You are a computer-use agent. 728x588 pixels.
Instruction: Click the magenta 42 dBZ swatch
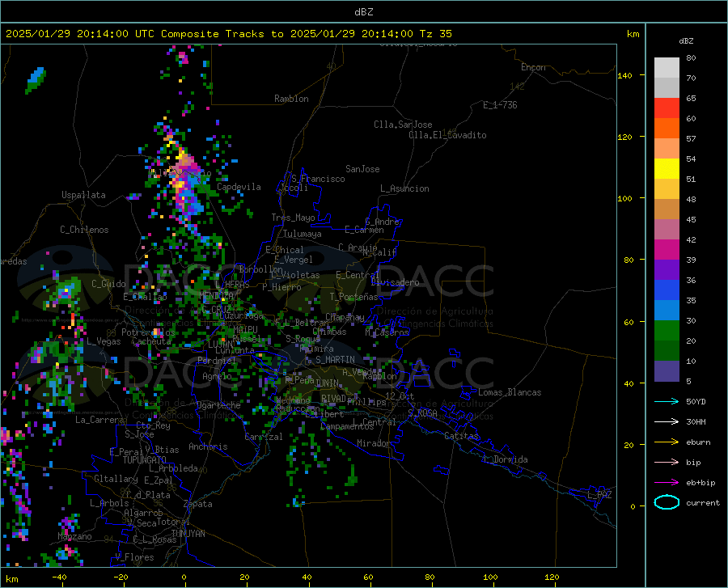point(667,250)
